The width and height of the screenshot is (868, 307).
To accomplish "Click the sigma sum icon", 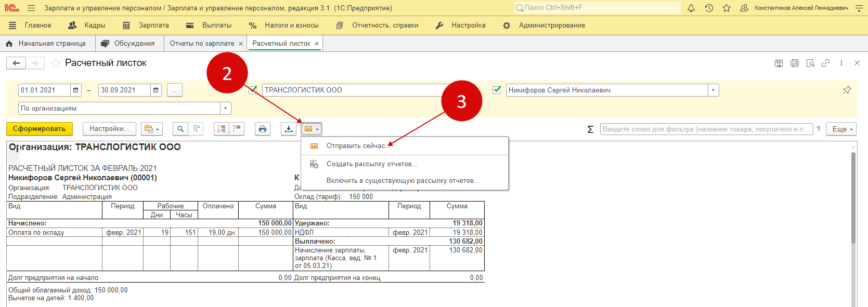I will pos(590,129).
